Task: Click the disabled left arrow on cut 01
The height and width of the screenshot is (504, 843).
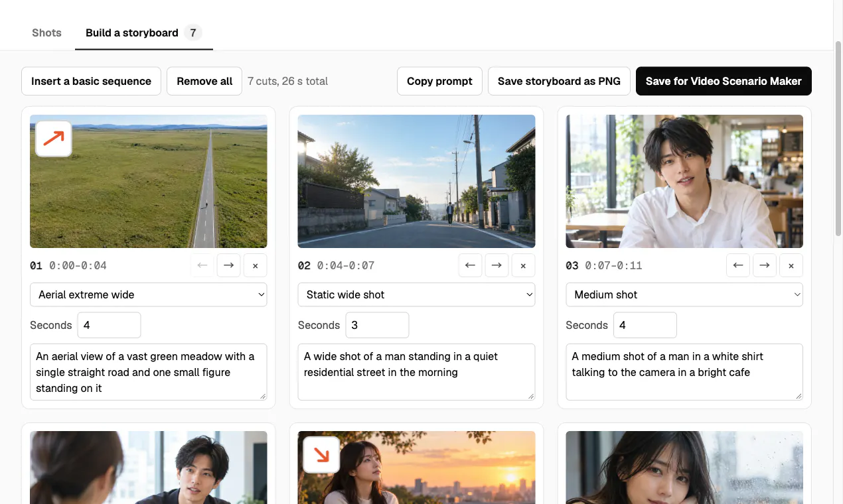Action: 202,265
